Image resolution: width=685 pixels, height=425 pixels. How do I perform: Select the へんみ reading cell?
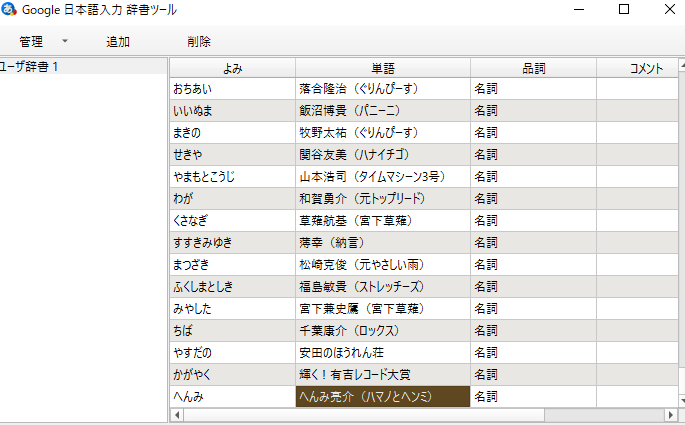tap(232, 397)
